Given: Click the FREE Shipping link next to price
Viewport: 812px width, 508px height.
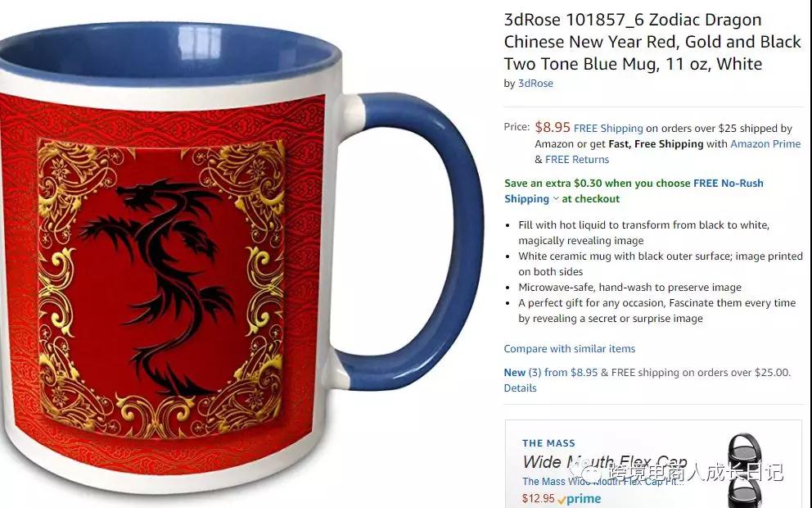Looking at the screenshot, I should pos(608,128).
